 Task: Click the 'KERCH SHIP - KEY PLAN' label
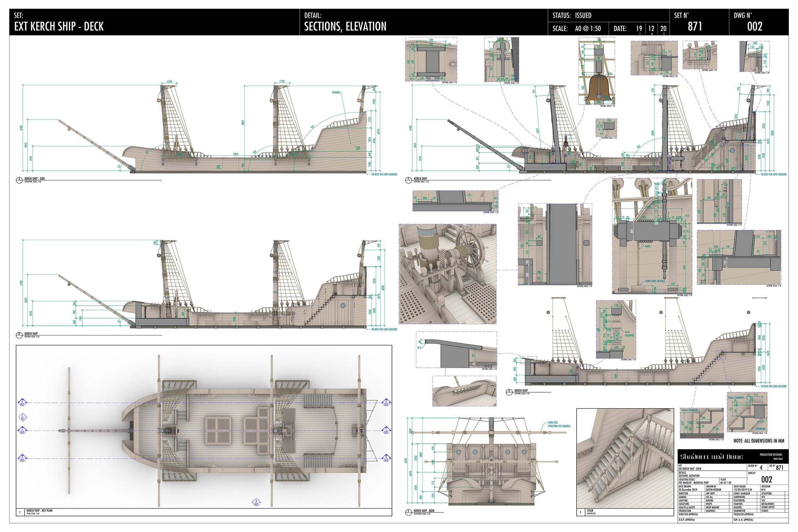click(39, 511)
